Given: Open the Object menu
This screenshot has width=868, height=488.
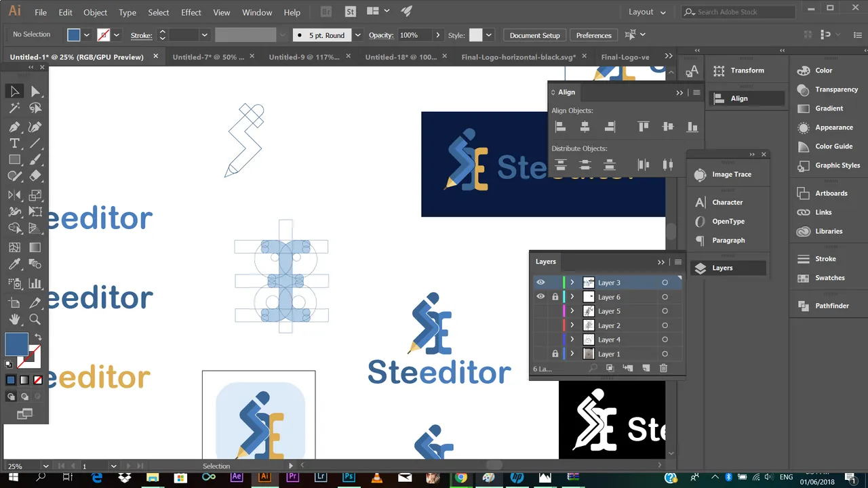Looking at the screenshot, I should tap(95, 12).
